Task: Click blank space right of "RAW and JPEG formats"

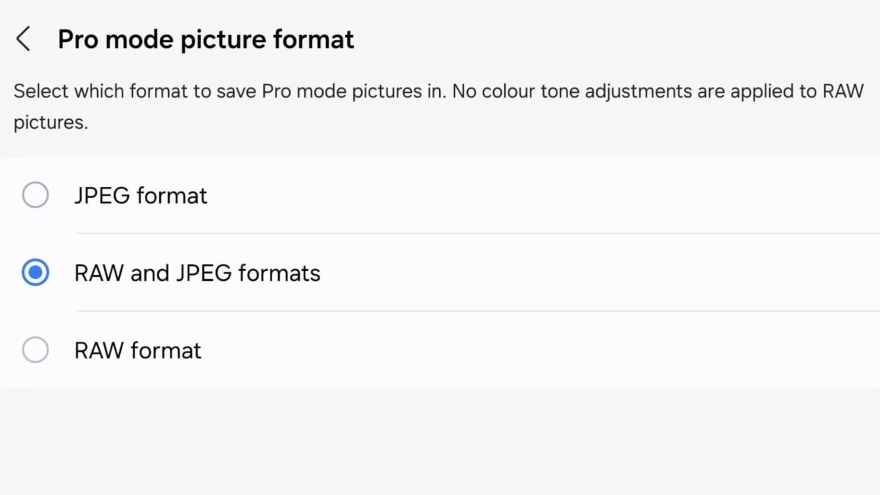Action: tap(600, 273)
